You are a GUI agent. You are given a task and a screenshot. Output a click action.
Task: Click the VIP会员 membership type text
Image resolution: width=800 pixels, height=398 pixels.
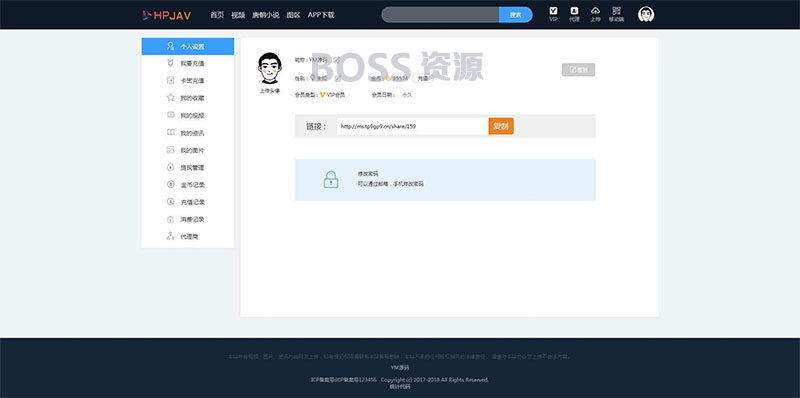(336, 95)
